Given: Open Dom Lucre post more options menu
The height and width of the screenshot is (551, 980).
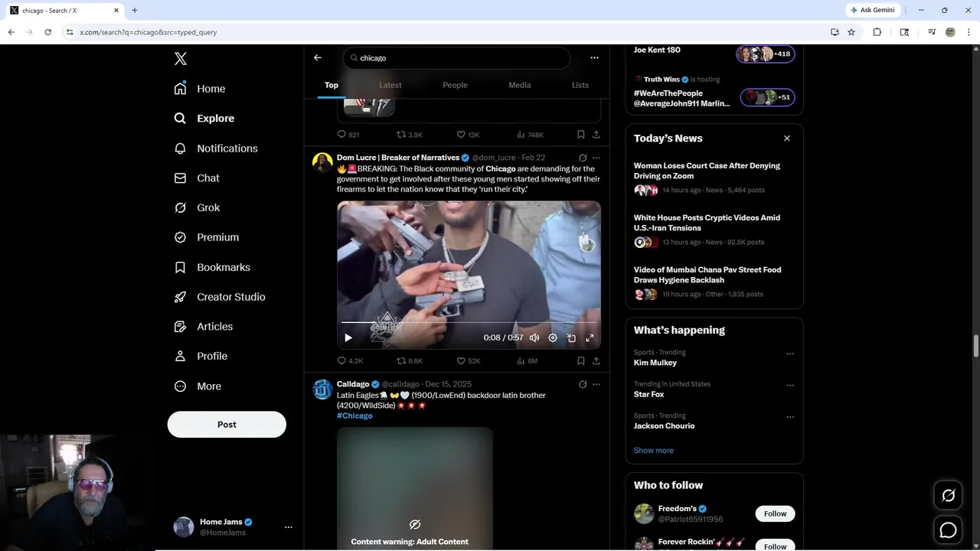Looking at the screenshot, I should click(x=596, y=158).
